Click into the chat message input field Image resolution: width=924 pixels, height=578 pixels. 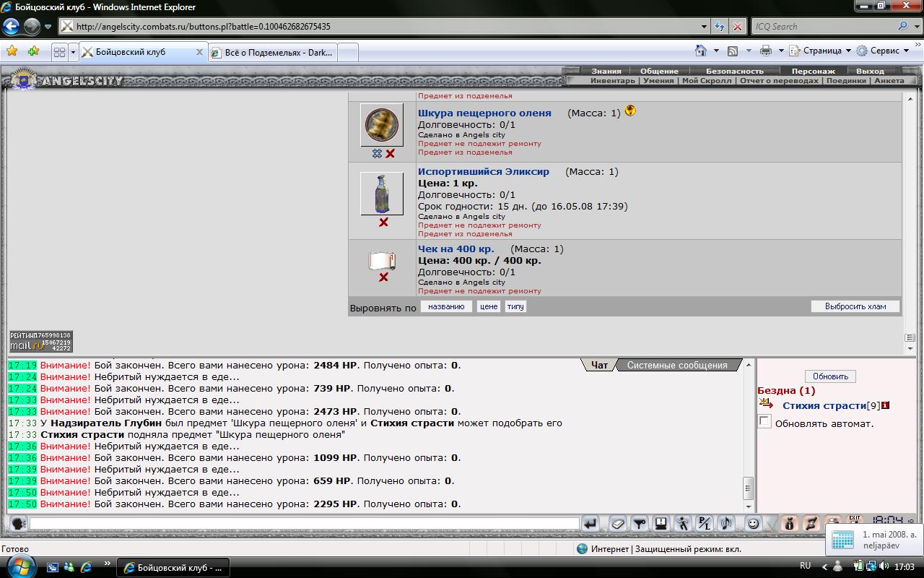(303, 524)
